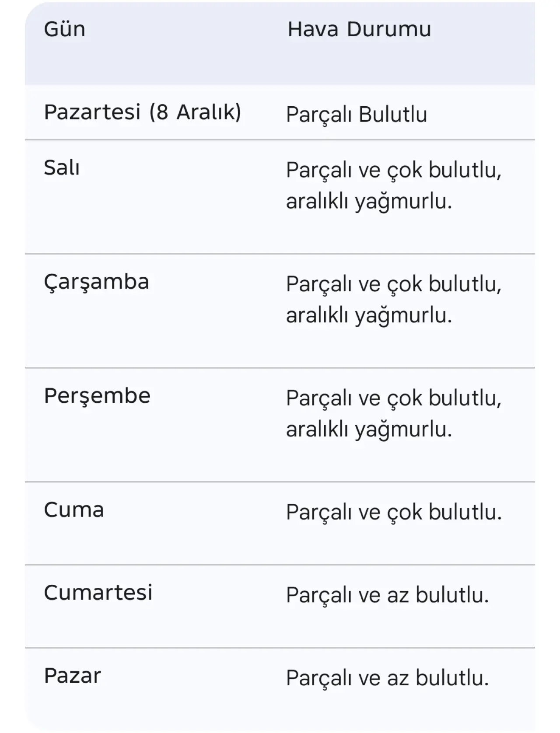Screen dimensions: 560x733
Task: Click the word "aralıklı" in Salı's forecast
Action: click(317, 202)
